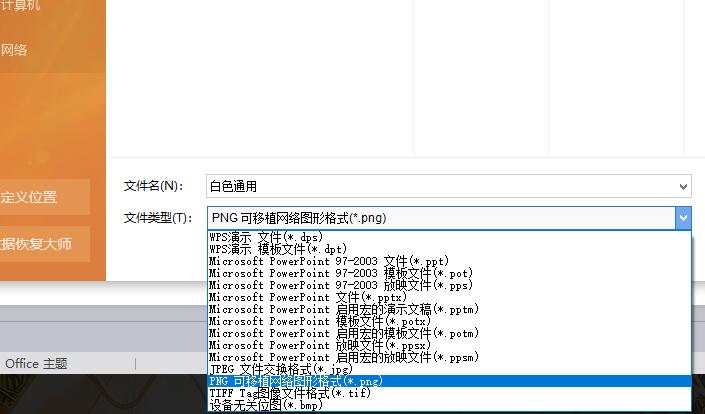Choose highlighted PNG 可移植网络图形格式(*.png) list entry

[x=449, y=381]
